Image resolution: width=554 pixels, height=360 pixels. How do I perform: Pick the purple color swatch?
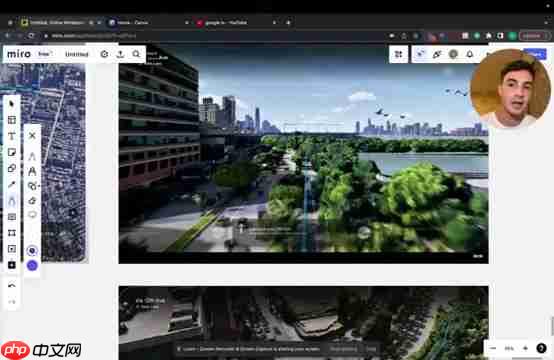(x=32, y=265)
